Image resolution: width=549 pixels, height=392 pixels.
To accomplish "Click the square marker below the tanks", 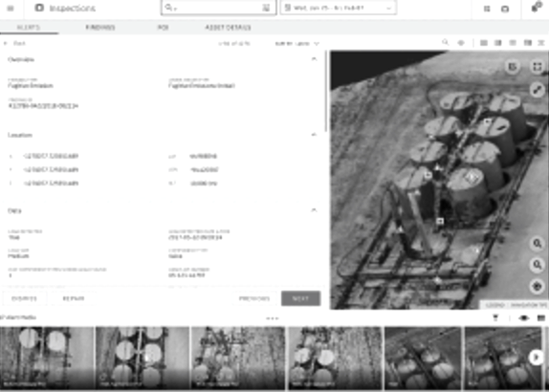I will click(x=440, y=221).
